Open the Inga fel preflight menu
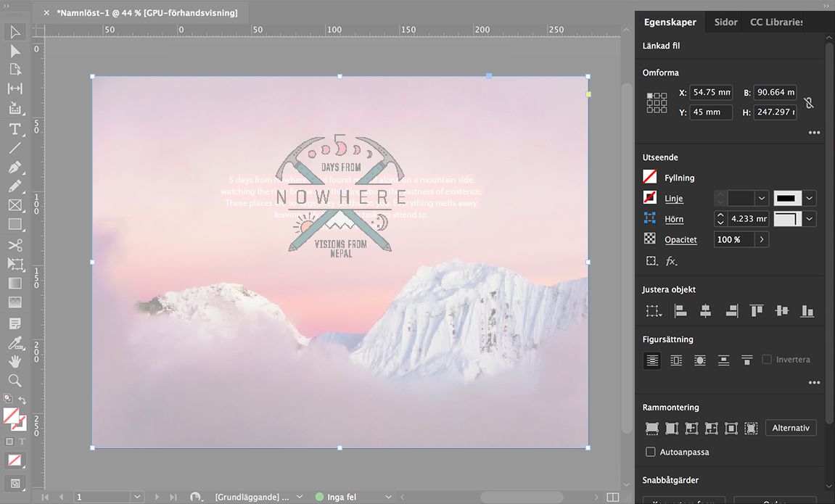Viewport: 835px width, 504px height. pyautogui.click(x=388, y=497)
